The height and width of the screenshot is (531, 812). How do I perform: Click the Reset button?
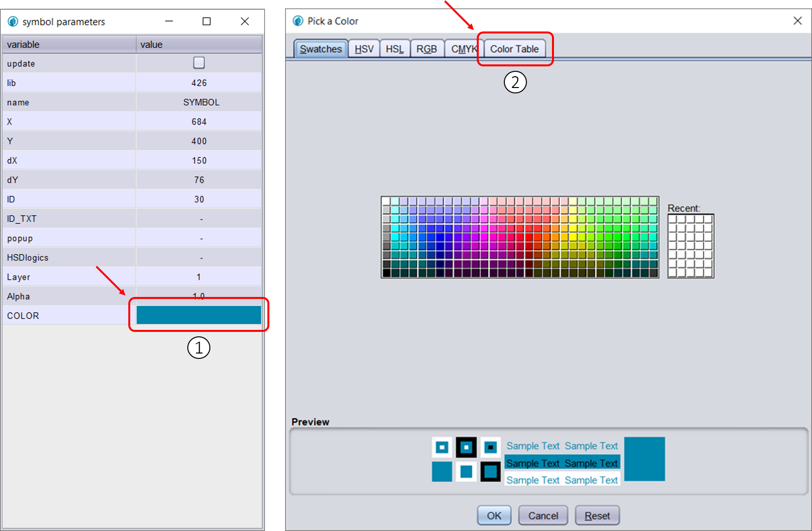pos(597,515)
